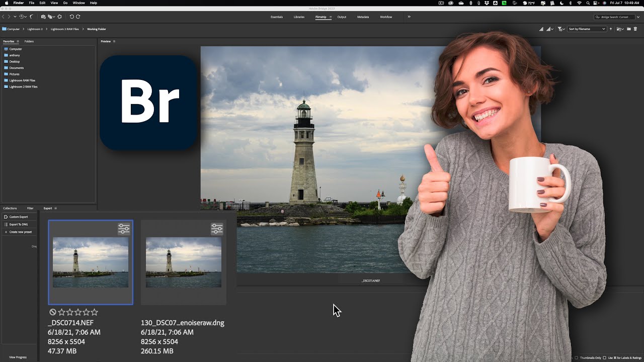The image size is (644, 362).
Task: Open the Window menu
Action: (x=78, y=3)
